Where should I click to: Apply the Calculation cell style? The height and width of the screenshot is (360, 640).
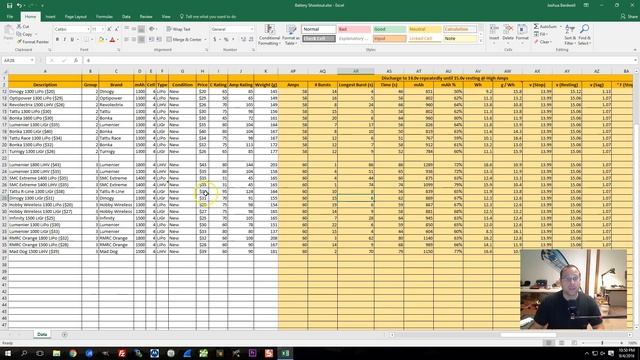[x=460, y=29]
